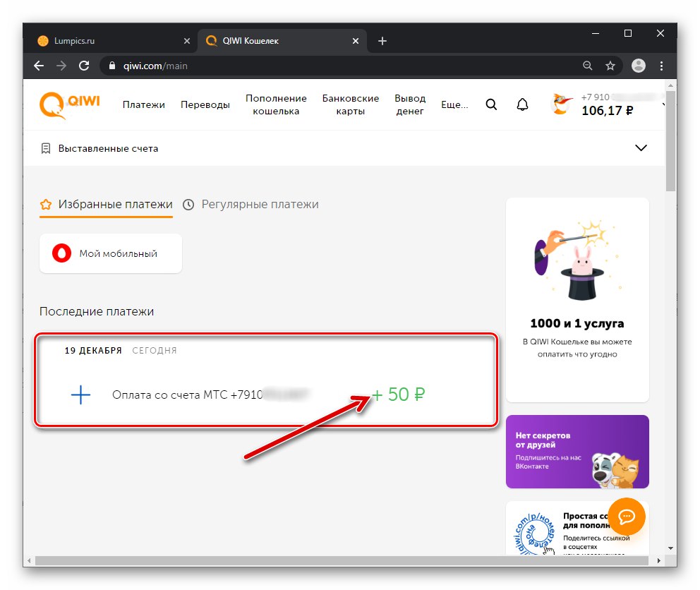Click the scroll right arrow of horizontal scrollbar
700x590 pixels.
(x=659, y=560)
